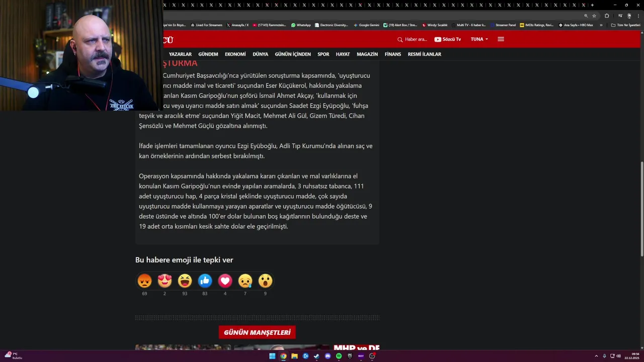The image size is (644, 362).
Task: Click the microphone tray icon
Action: (x=604, y=356)
